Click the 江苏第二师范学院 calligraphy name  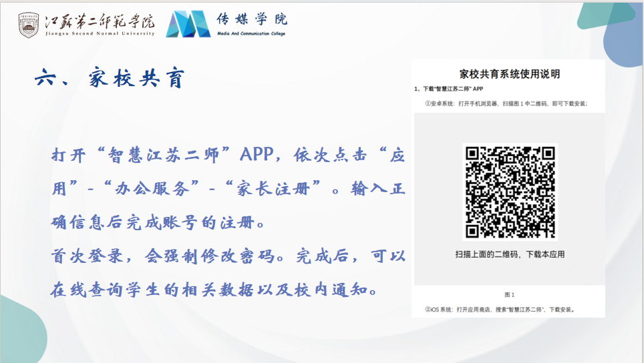(x=100, y=21)
